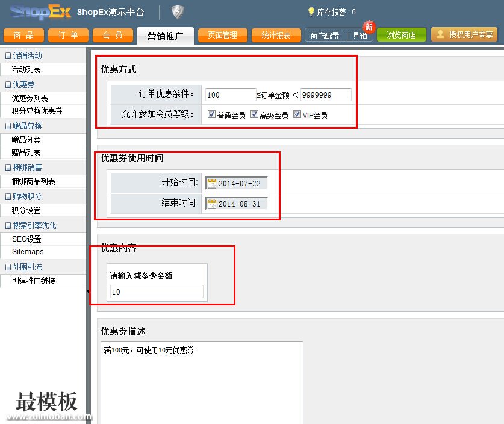This screenshot has width=504, height=424.
Task: Click the 请输入减多少金额 input field
Action: click(x=157, y=292)
